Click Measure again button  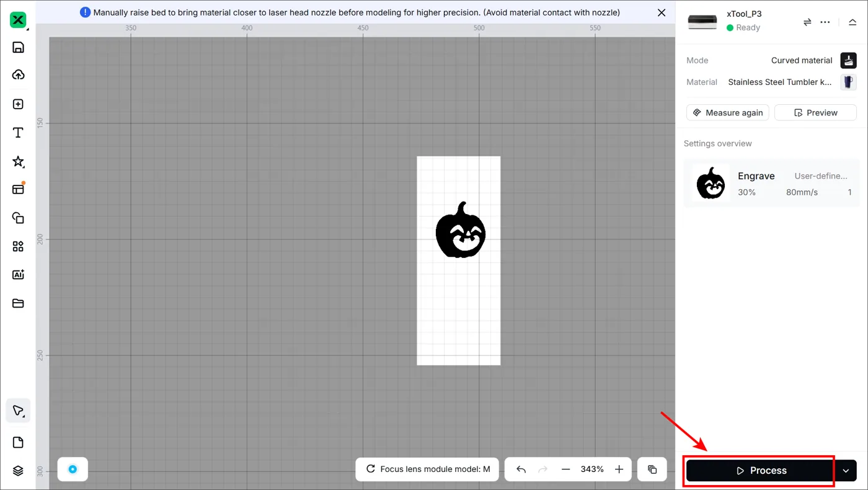click(x=728, y=113)
